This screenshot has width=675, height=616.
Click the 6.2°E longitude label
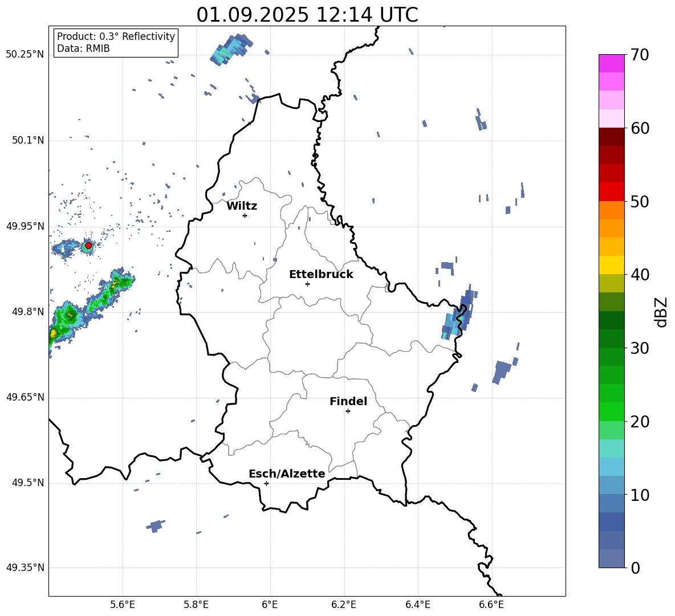344,605
